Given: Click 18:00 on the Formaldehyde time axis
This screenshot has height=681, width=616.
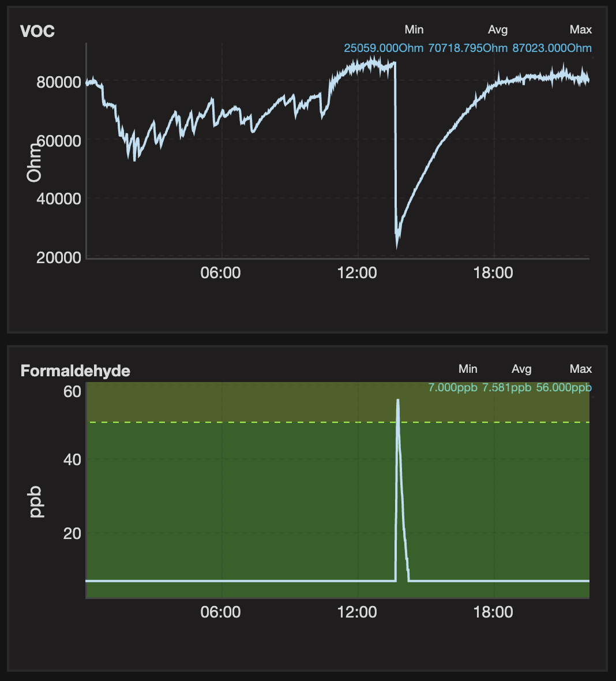Looking at the screenshot, I should tap(493, 612).
